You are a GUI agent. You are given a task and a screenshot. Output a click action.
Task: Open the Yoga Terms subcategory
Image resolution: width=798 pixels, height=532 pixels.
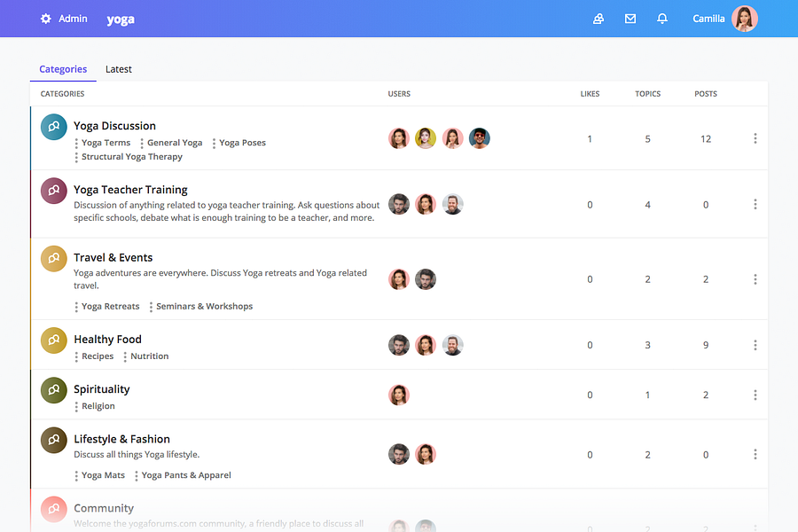click(106, 143)
